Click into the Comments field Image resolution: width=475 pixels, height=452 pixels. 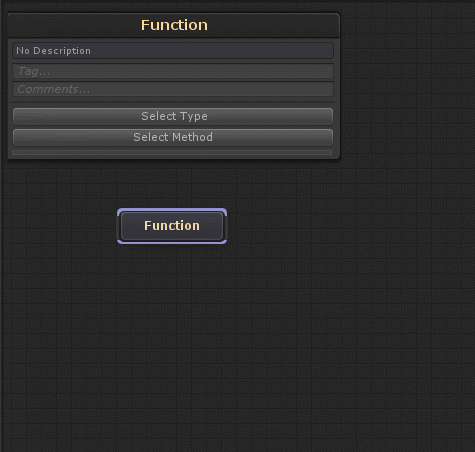[173, 89]
